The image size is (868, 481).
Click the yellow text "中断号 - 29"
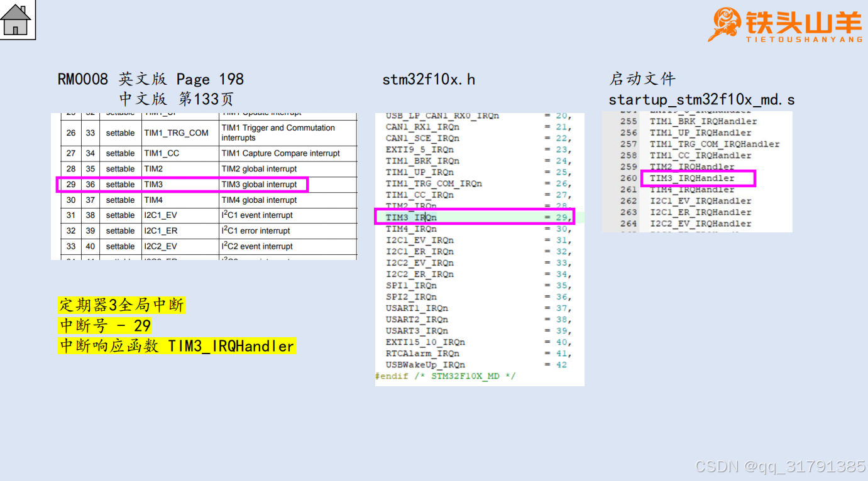[105, 325]
